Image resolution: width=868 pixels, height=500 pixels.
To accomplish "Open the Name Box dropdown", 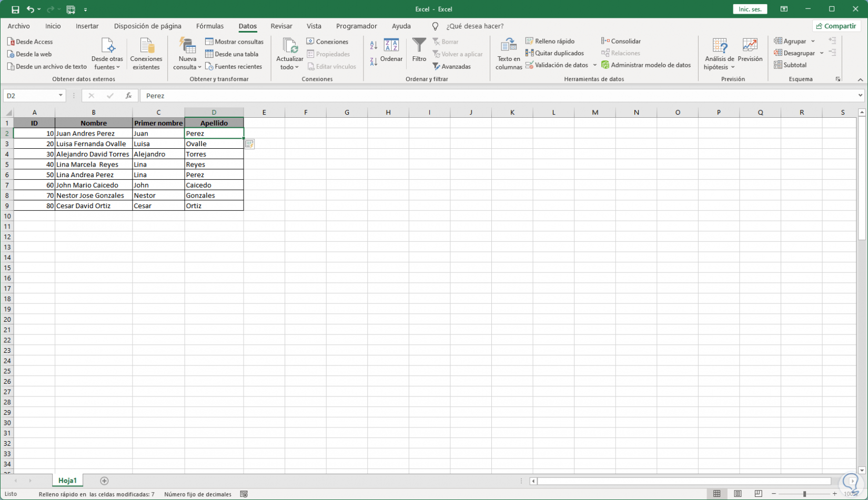I will (60, 96).
